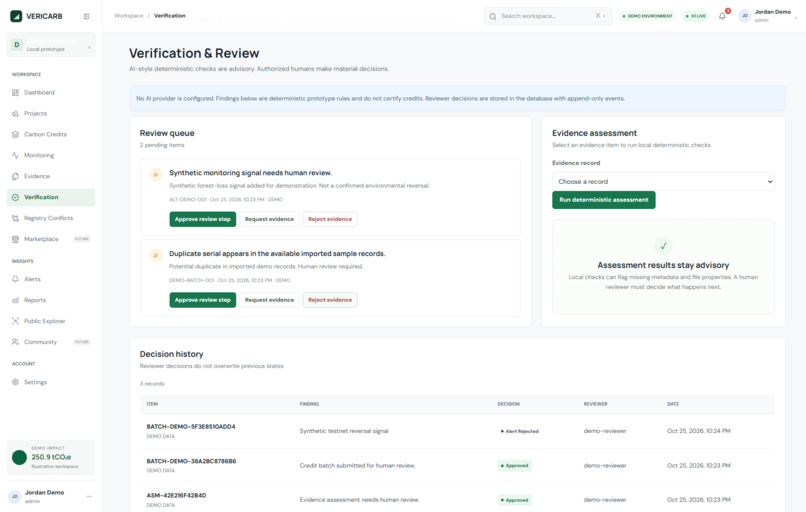Click the JD avatar in the header
The image size is (806, 512).
744,16
